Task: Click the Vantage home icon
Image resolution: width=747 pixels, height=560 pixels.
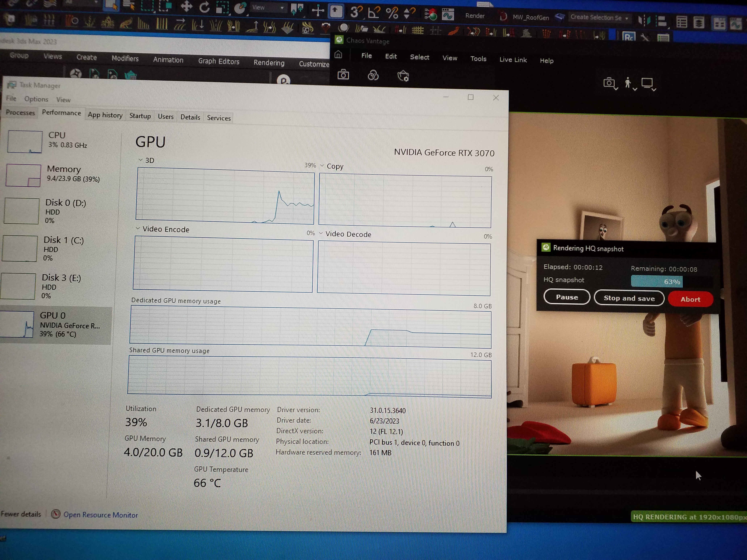Action: [338, 54]
